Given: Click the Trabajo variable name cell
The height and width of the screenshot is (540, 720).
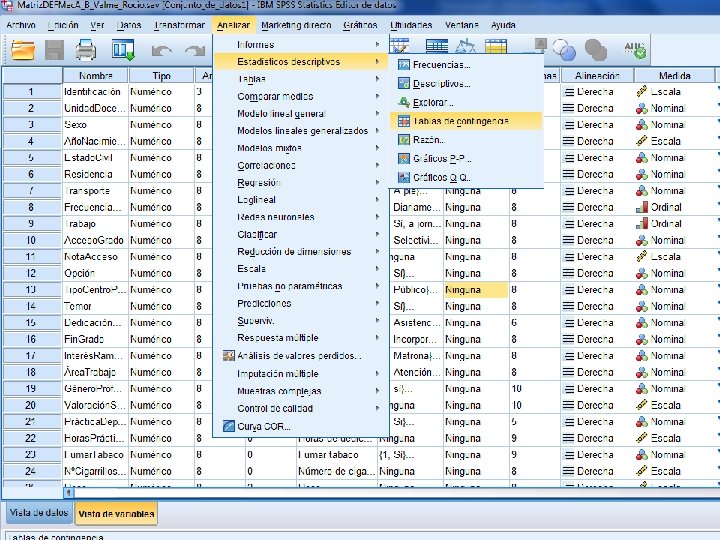Looking at the screenshot, I should point(96,224).
